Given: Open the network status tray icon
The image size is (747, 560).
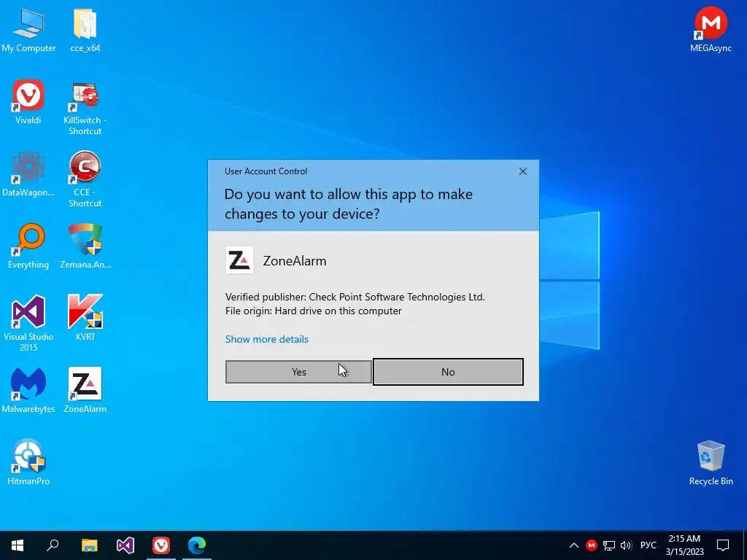Looking at the screenshot, I should 609,545.
